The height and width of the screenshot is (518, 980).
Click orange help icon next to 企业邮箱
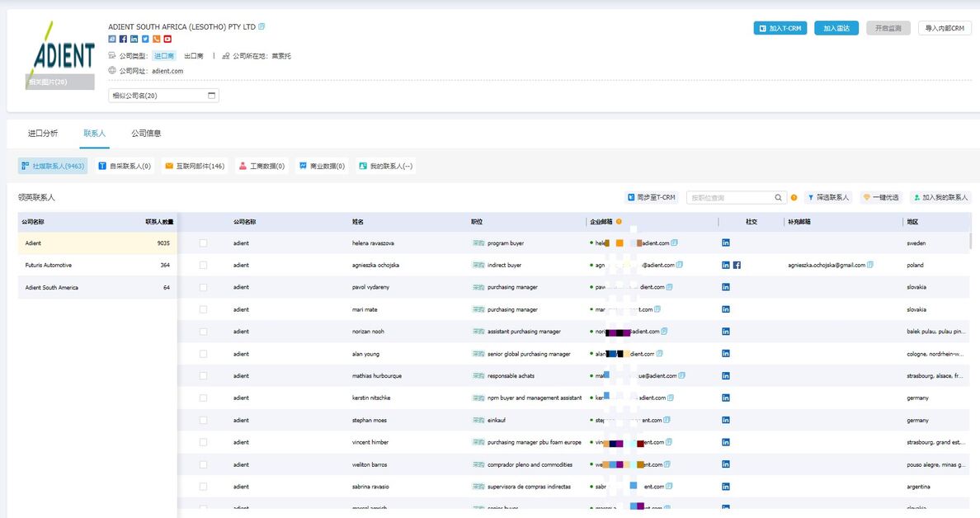(619, 222)
